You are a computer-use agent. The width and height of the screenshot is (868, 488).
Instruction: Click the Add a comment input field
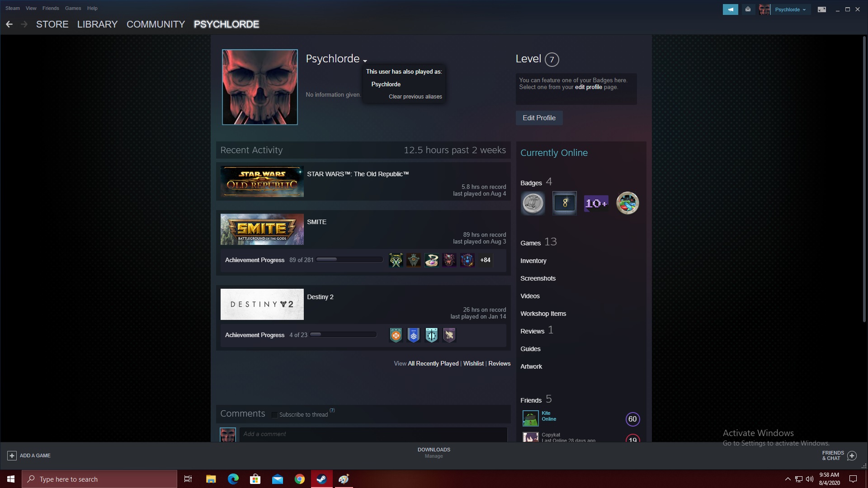click(x=373, y=434)
